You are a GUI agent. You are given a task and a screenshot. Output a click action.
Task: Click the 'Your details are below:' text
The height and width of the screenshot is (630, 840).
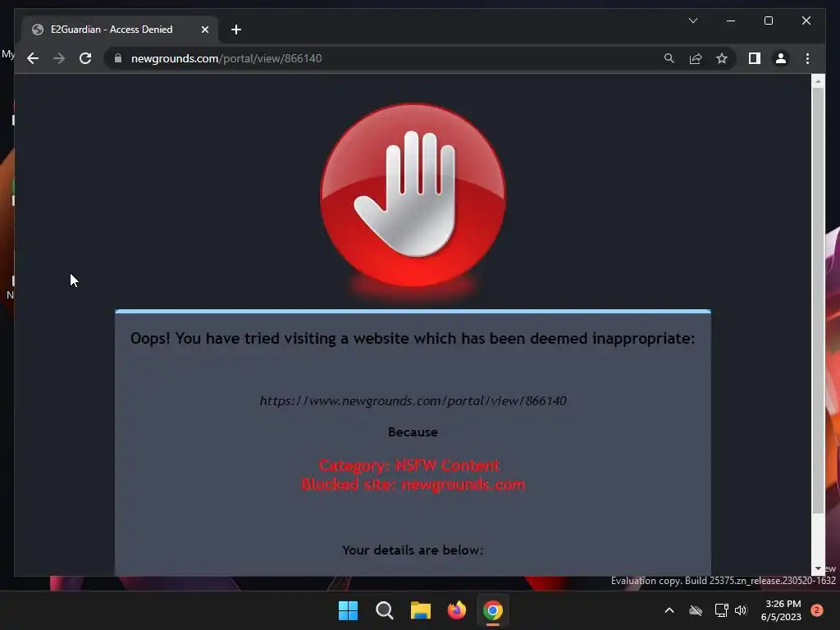(413, 550)
